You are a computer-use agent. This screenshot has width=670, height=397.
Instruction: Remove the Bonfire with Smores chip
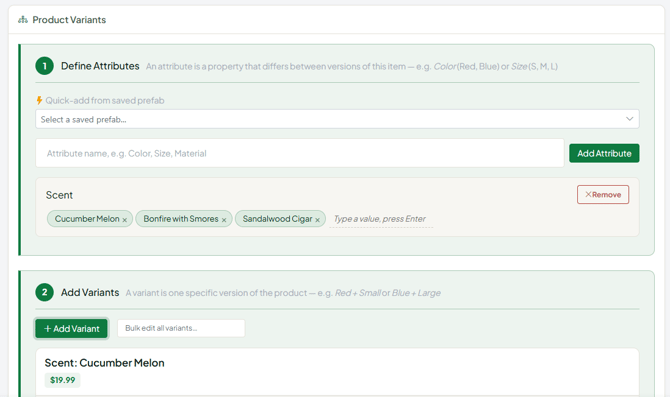coord(224,220)
